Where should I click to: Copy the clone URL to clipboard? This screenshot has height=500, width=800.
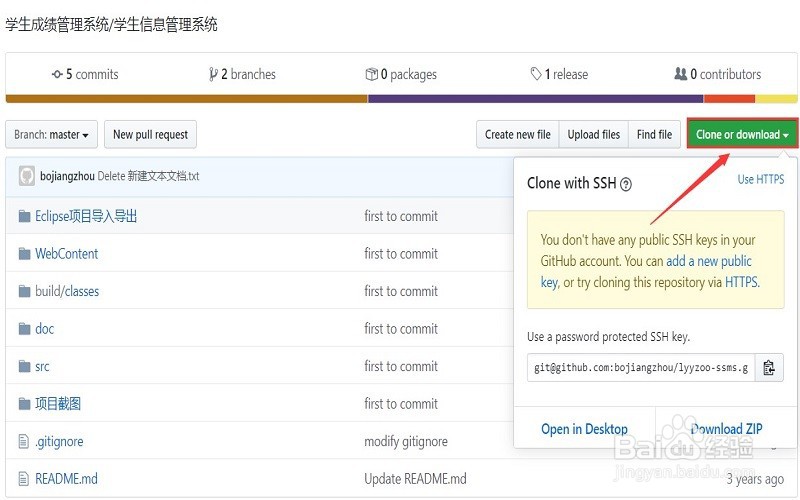point(769,368)
